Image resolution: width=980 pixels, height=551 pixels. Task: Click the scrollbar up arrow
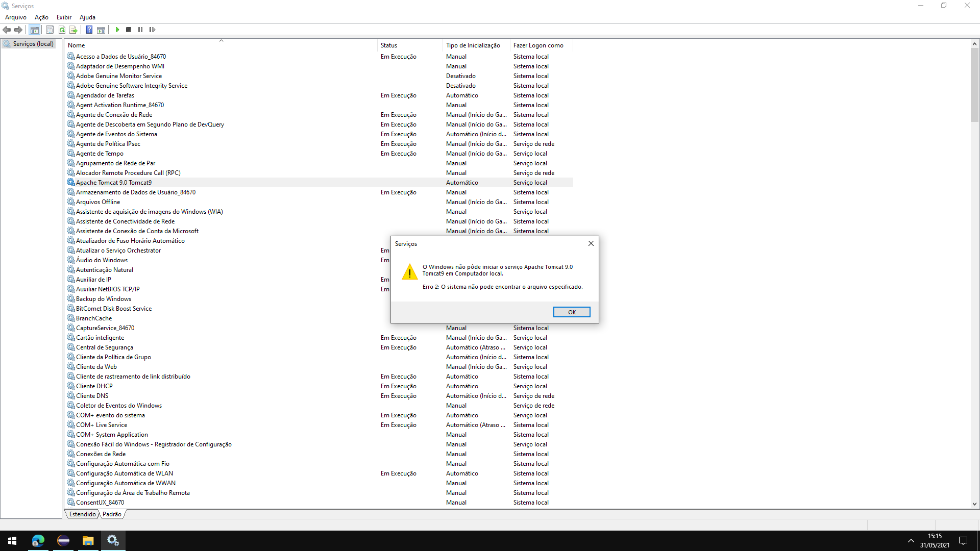[974, 44]
